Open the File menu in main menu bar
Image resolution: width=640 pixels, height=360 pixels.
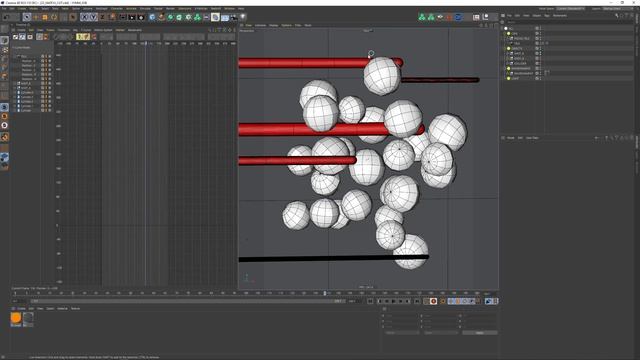[3, 9]
